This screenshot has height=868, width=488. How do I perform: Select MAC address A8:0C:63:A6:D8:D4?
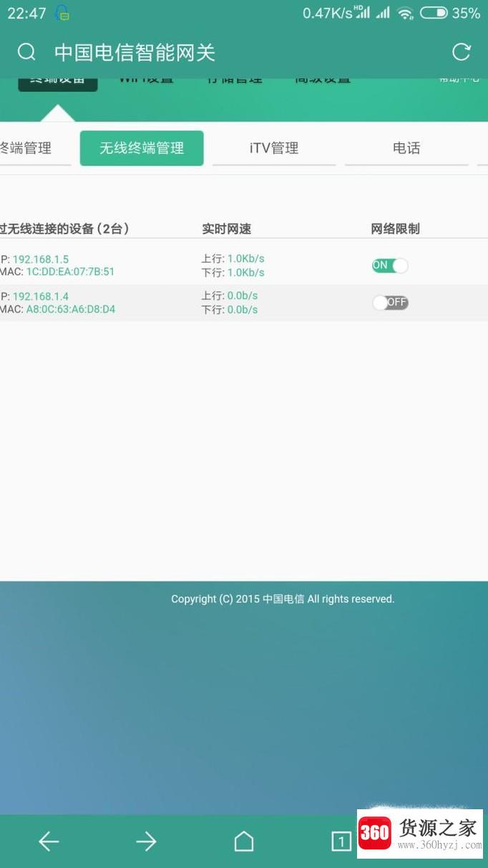[71, 309]
